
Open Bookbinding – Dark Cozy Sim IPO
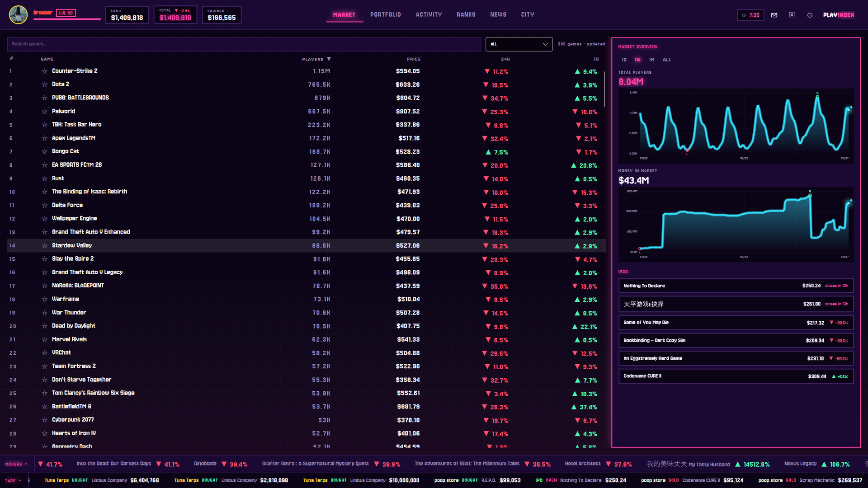pyautogui.click(x=736, y=341)
